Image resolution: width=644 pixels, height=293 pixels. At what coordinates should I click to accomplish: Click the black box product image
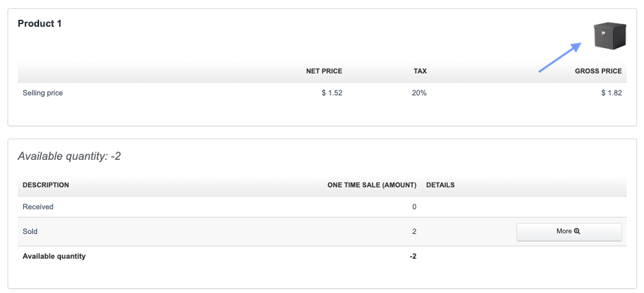[610, 36]
